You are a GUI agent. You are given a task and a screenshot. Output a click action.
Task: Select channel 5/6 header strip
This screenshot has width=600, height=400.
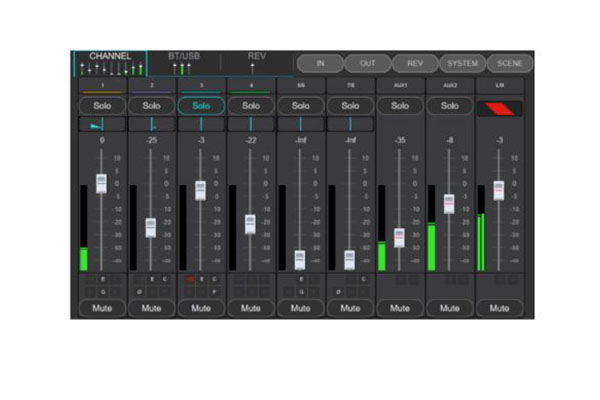click(x=301, y=86)
